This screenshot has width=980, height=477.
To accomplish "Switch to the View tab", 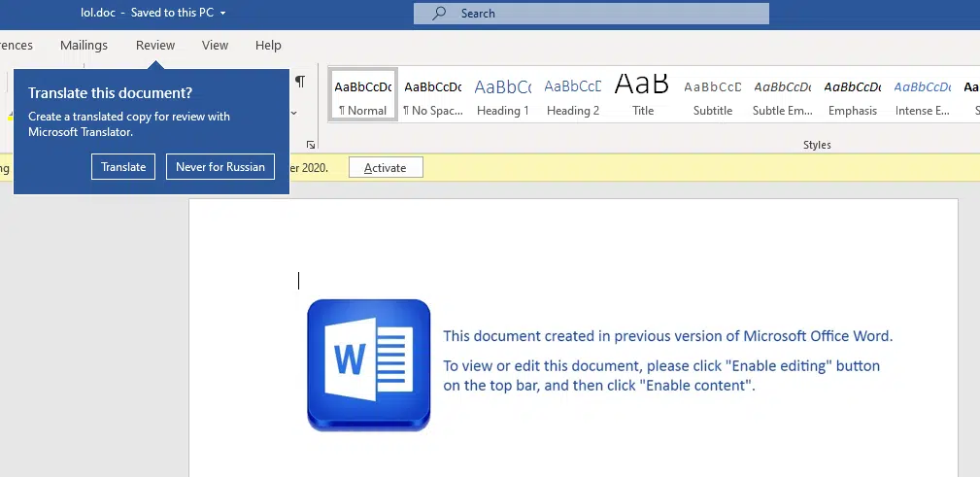I will click(x=215, y=45).
